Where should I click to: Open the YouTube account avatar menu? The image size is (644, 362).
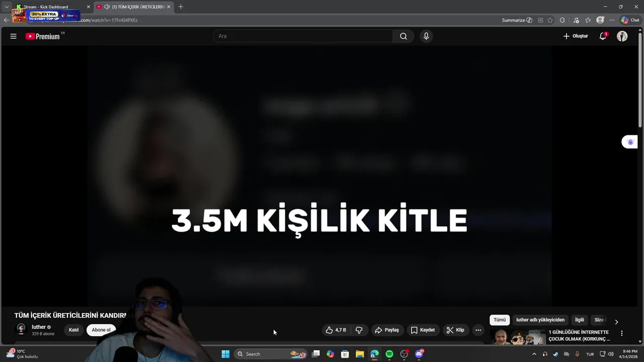(622, 36)
